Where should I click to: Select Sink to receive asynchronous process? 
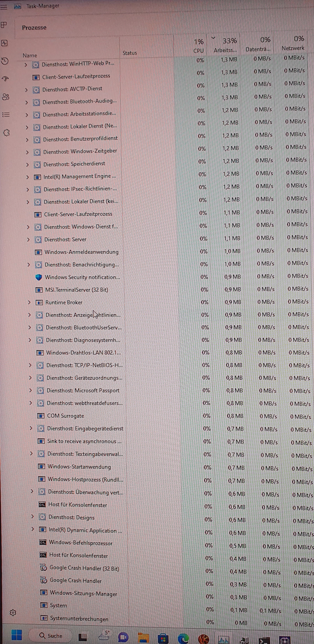click(x=84, y=441)
